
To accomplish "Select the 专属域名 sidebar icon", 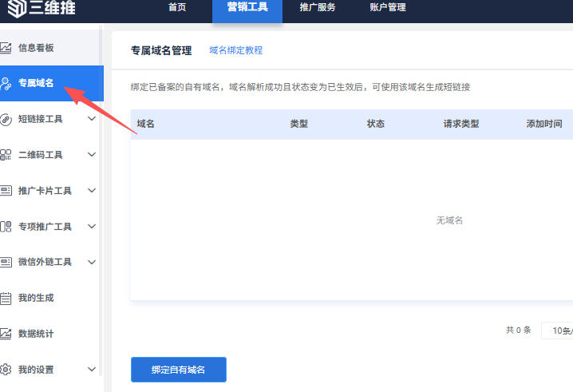I will click(6, 83).
